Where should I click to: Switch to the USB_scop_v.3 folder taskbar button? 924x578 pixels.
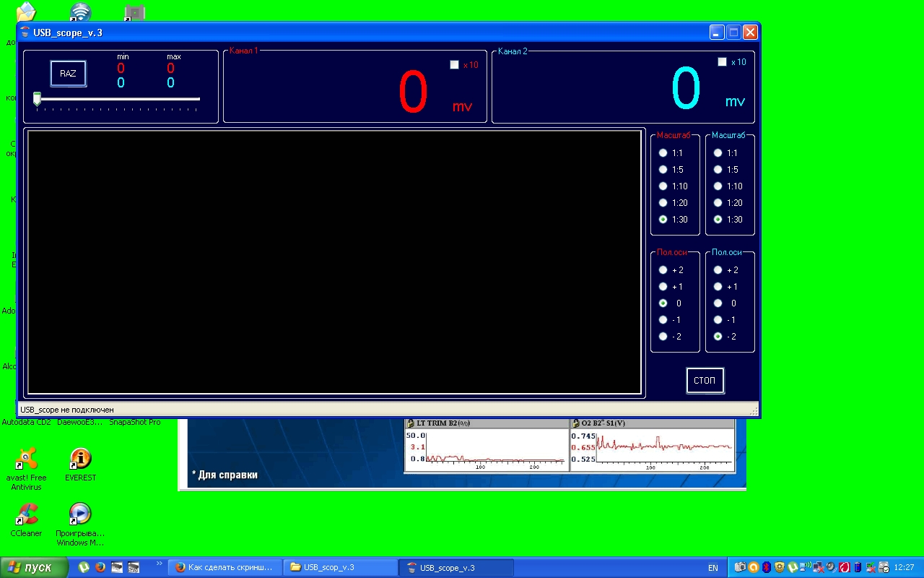click(340, 567)
